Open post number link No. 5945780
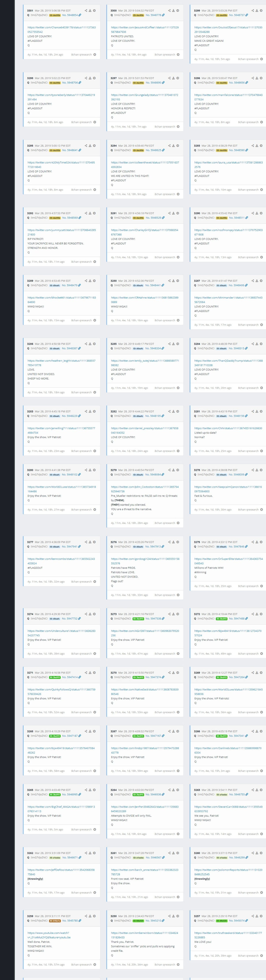The height and width of the screenshot is (980, 266). point(70,921)
